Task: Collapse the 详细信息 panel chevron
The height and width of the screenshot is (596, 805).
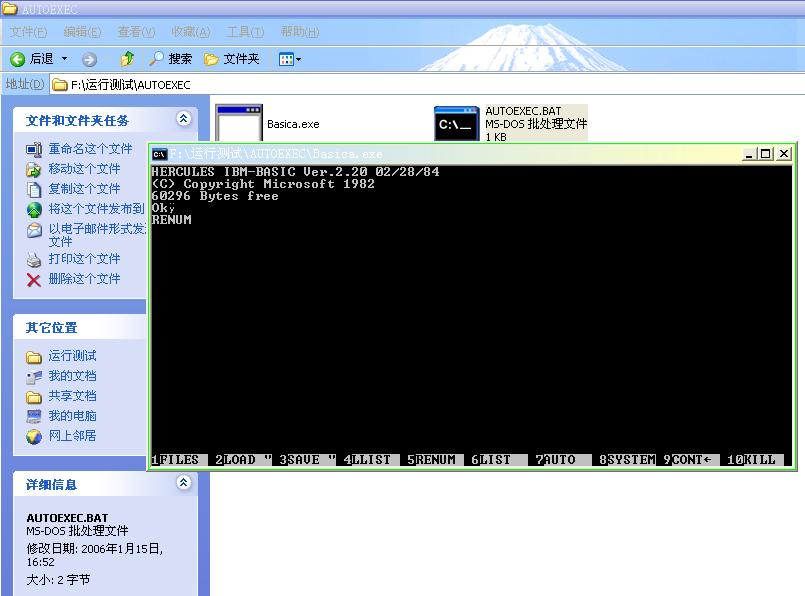Action: [183, 483]
